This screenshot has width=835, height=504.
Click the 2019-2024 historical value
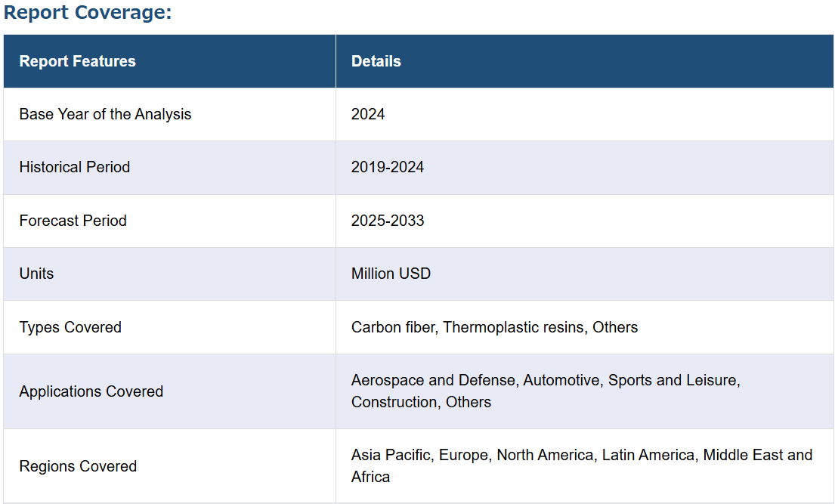tap(388, 167)
